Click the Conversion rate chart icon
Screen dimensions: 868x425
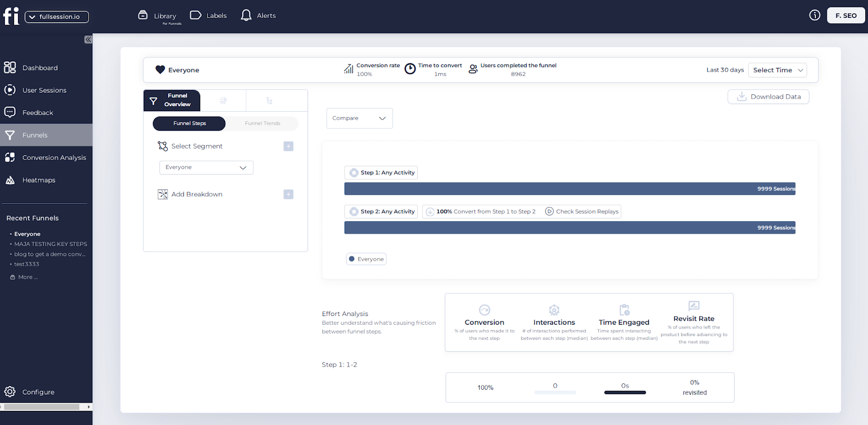(349, 69)
